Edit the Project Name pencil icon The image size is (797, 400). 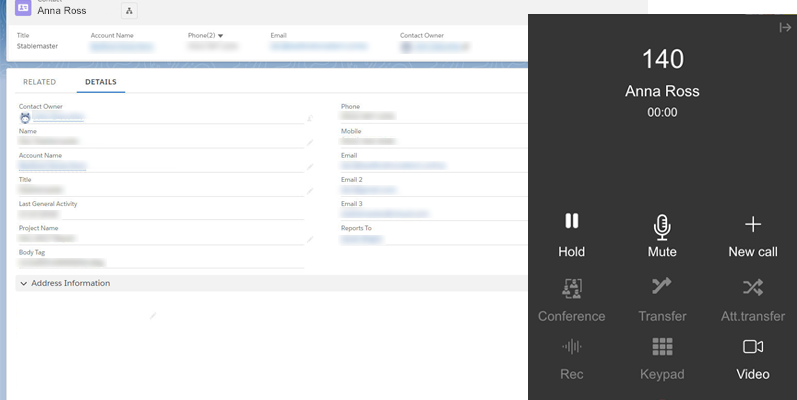tap(310, 239)
